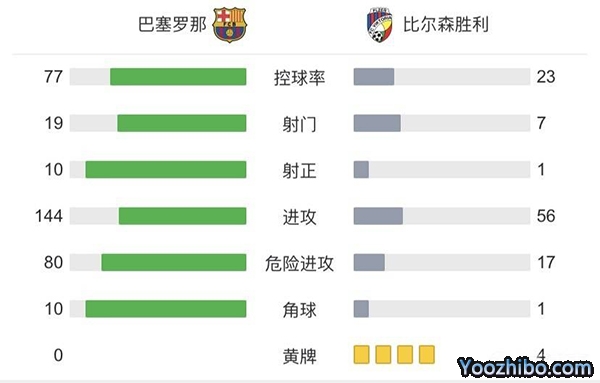This screenshot has width=600, height=383.
Task: Click the gray 危险进攻 bar showing 17
Action: tap(369, 262)
